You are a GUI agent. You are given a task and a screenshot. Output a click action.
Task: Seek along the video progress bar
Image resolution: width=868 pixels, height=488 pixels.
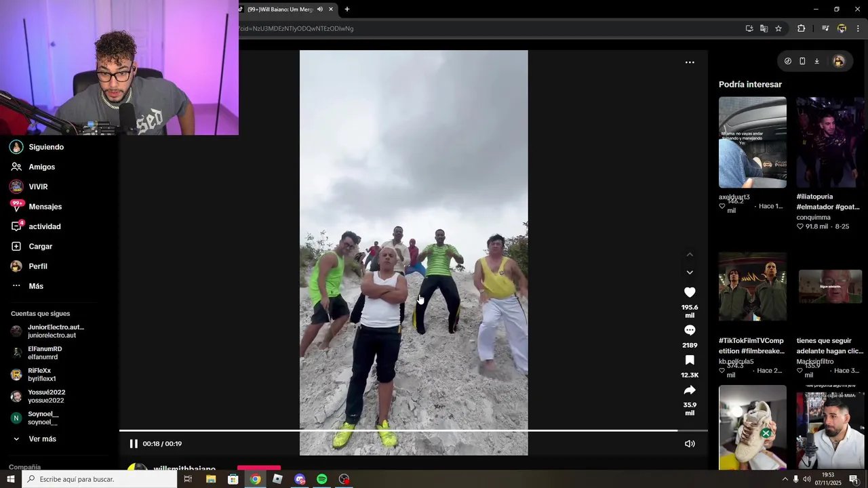pyautogui.click(x=414, y=430)
